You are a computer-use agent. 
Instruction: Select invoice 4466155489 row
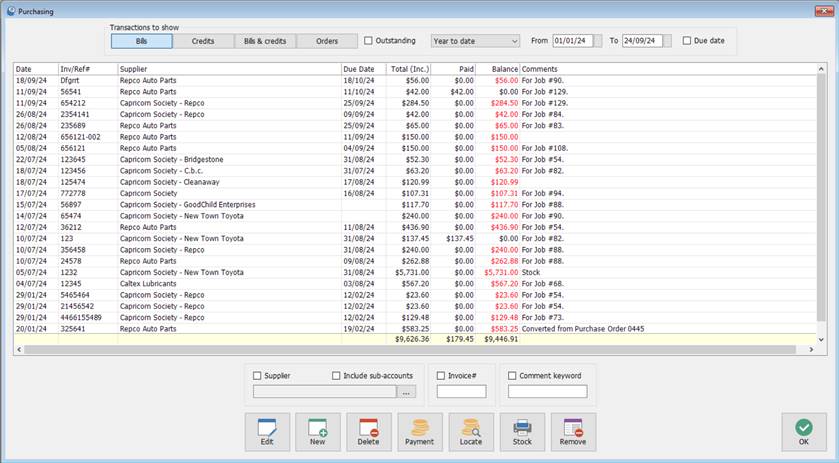pos(416,317)
